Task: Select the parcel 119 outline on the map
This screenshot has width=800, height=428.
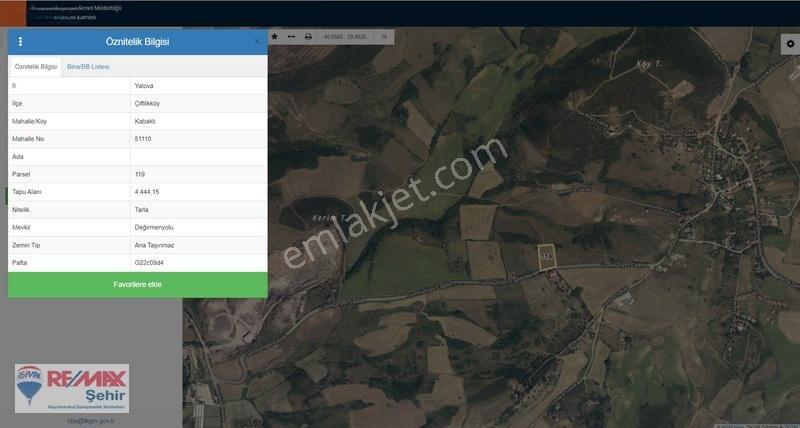Action: point(547,257)
